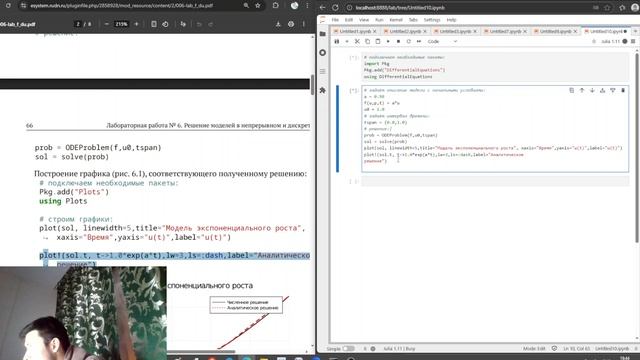The image size is (640, 360).
Task: Open the PDF viewer more actions menu
Action: [304, 24]
